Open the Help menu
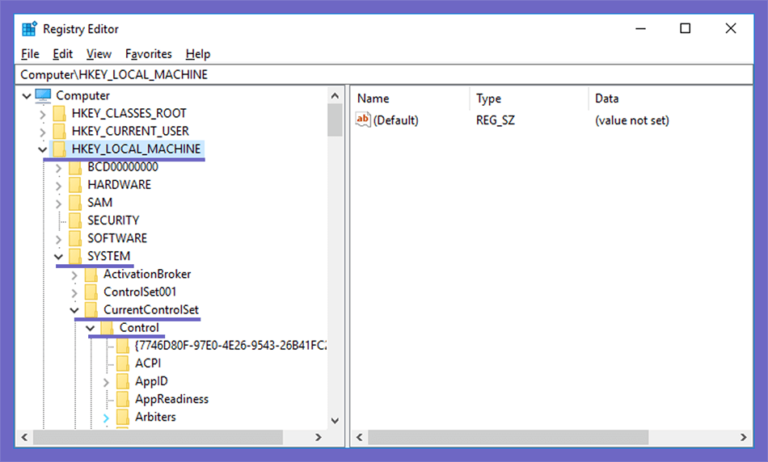Image resolution: width=768 pixels, height=462 pixels. pyautogui.click(x=198, y=54)
